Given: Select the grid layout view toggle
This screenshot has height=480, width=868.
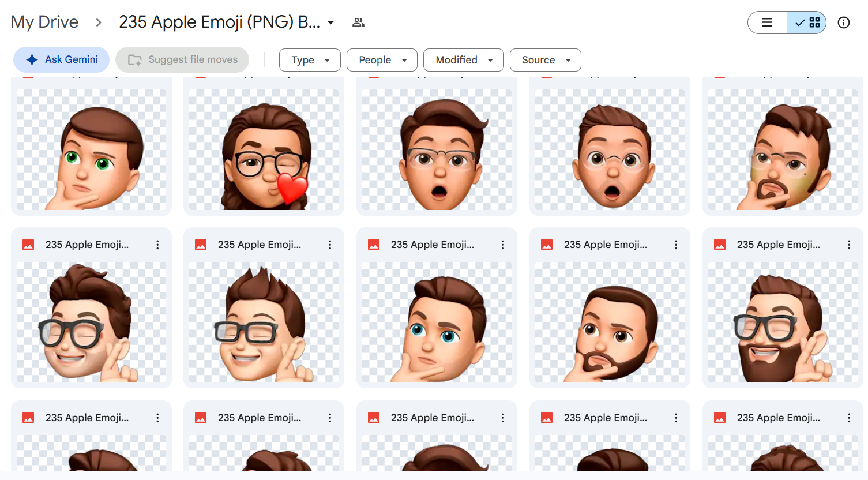Looking at the screenshot, I should [807, 22].
